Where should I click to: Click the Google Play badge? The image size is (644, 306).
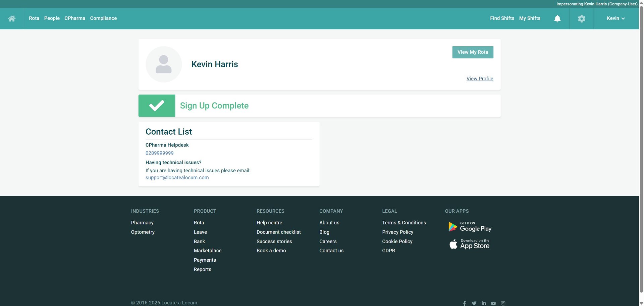click(470, 227)
